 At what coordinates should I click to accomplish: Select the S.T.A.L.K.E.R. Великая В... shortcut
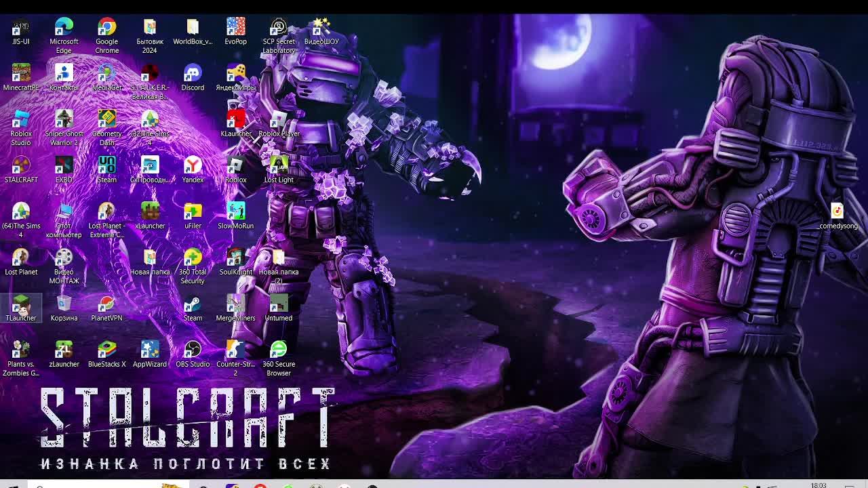pyautogui.click(x=150, y=82)
